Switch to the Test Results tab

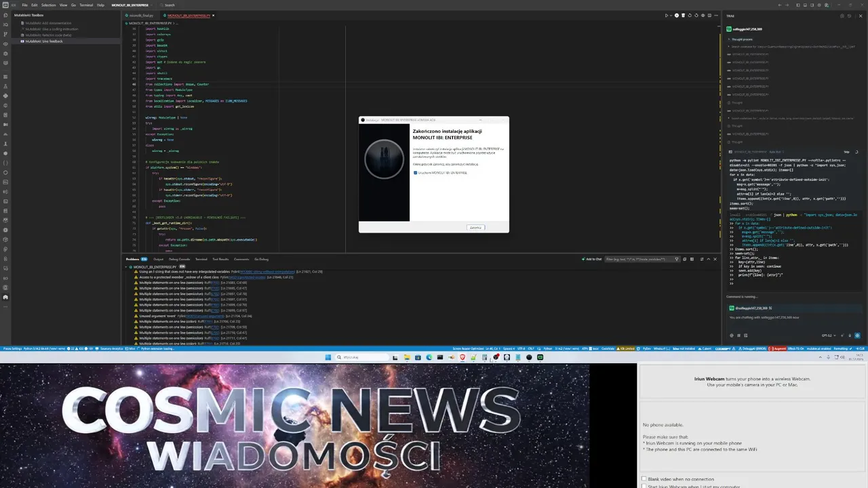point(220,259)
